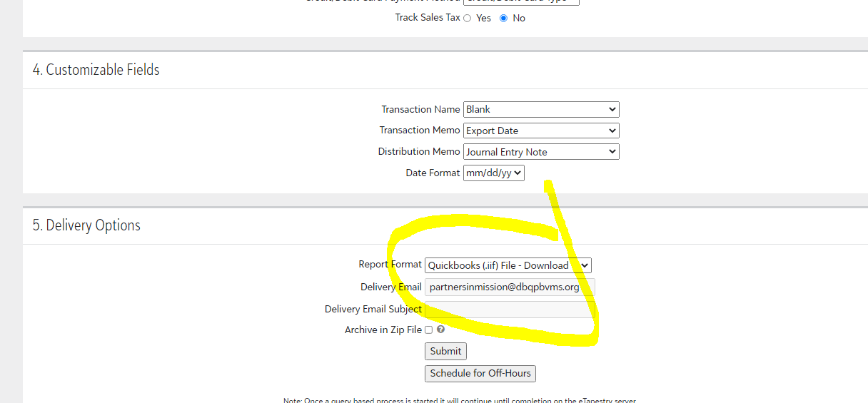This screenshot has width=868, height=403.
Task: Click the Submit button
Action: (446, 351)
